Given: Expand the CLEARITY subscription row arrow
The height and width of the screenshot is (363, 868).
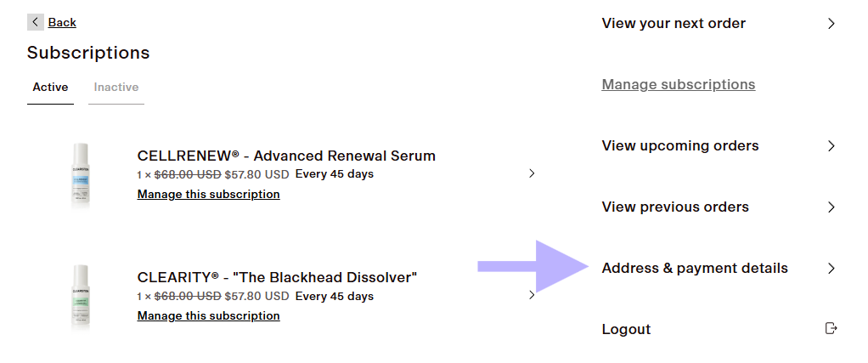Looking at the screenshot, I should click(532, 295).
